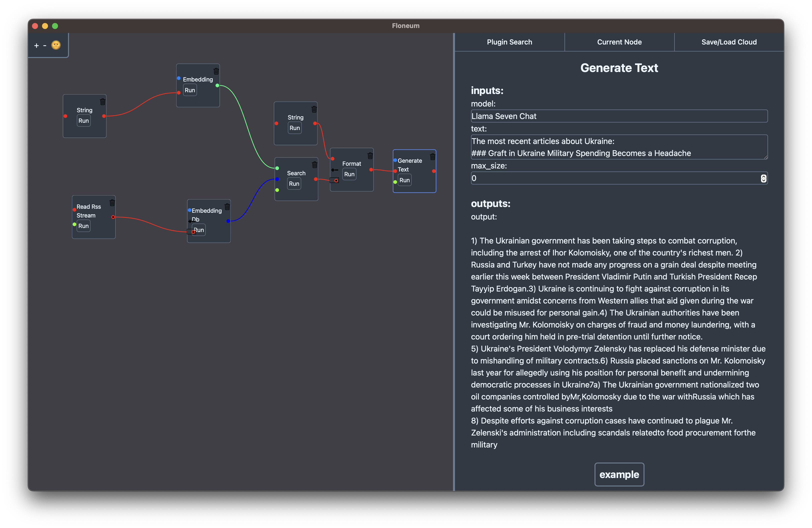
Task: Run the Search node
Action: [x=294, y=184]
